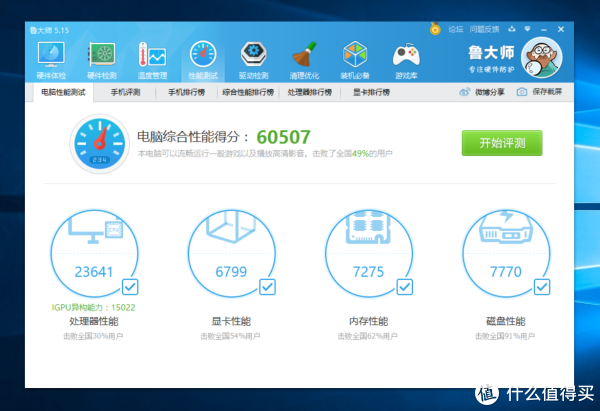Click the 击败全国62%用户 text

click(x=367, y=336)
